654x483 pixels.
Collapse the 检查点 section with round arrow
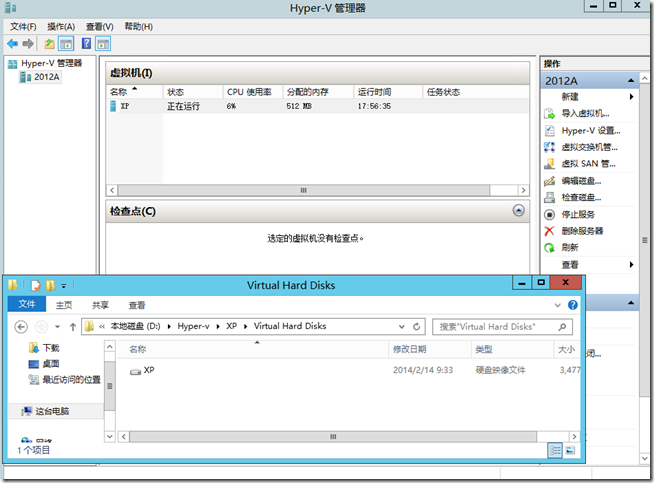click(x=518, y=211)
